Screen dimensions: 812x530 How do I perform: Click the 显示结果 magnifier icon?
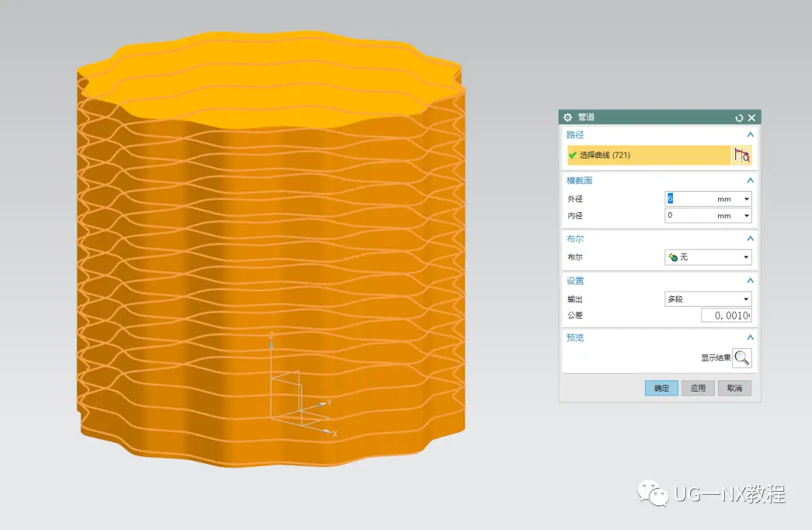point(741,358)
